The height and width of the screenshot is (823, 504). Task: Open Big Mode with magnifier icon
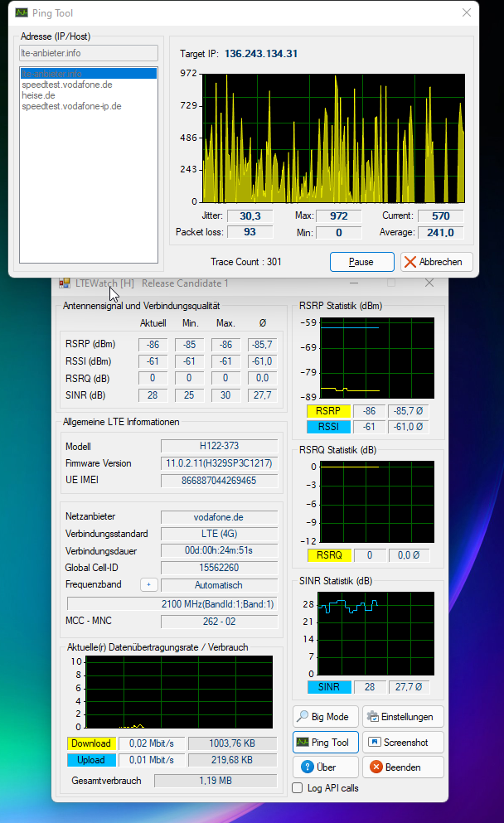326,716
